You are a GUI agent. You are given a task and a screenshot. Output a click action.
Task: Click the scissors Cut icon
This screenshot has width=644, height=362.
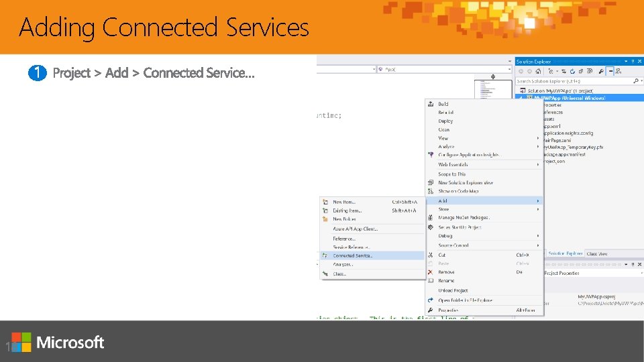431,255
